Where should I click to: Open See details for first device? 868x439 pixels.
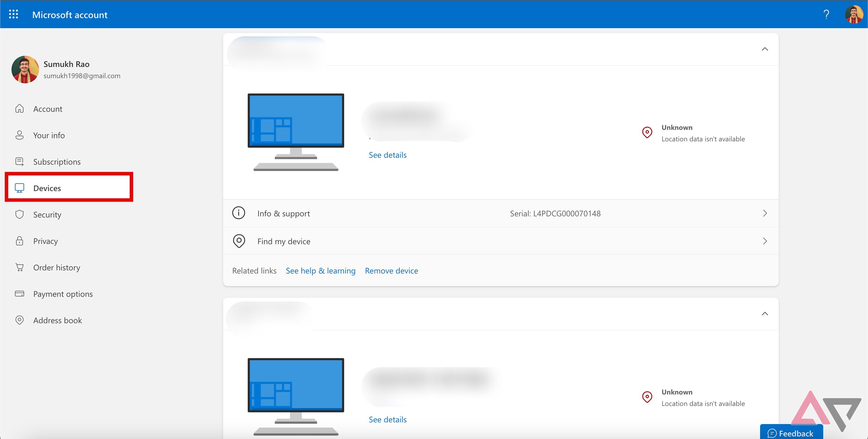tap(387, 155)
